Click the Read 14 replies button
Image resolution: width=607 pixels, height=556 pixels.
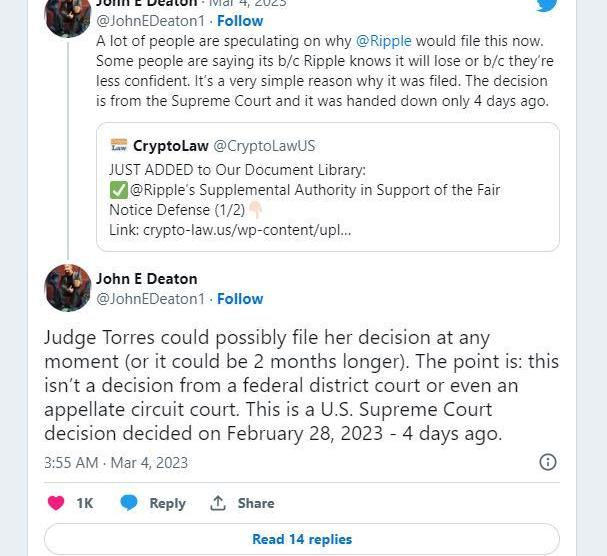point(302,539)
